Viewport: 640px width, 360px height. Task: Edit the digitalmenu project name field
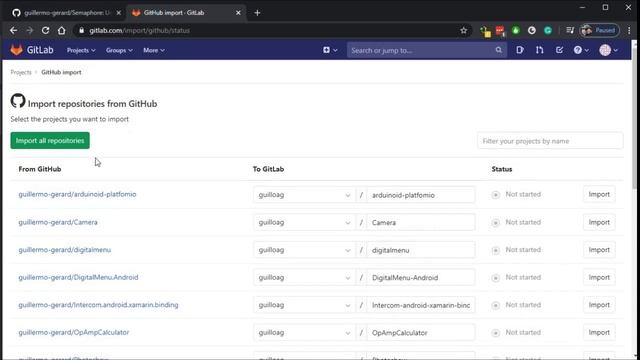click(x=421, y=250)
